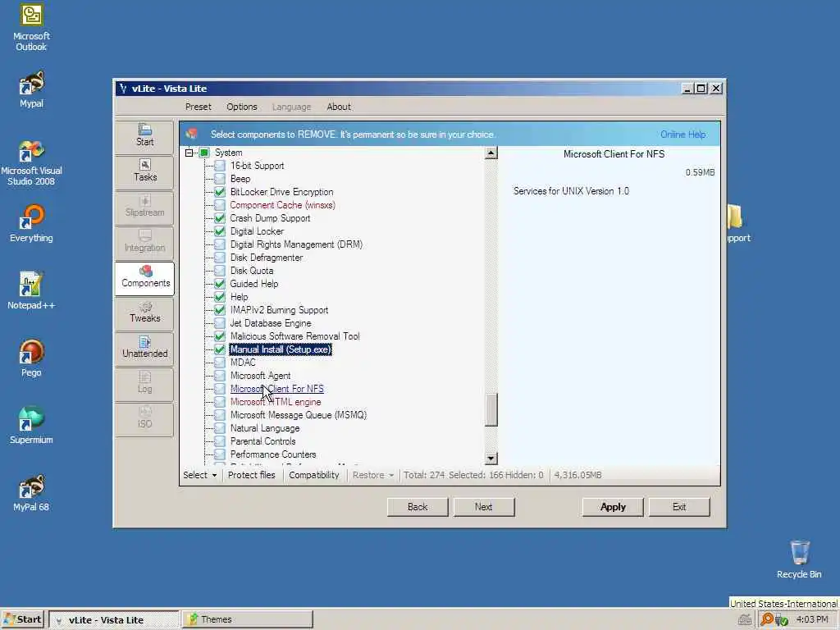Image resolution: width=840 pixels, height=630 pixels.
Task: Open the Tasks section in sidebar
Action: tap(144, 171)
